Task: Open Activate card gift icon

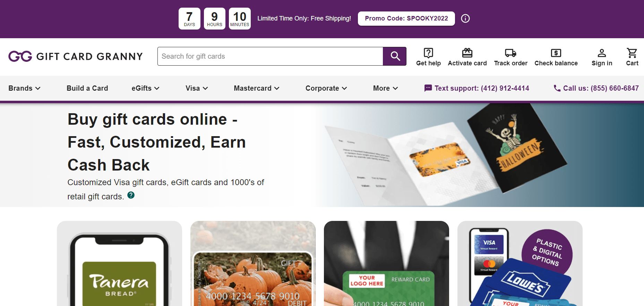Action: (x=467, y=53)
